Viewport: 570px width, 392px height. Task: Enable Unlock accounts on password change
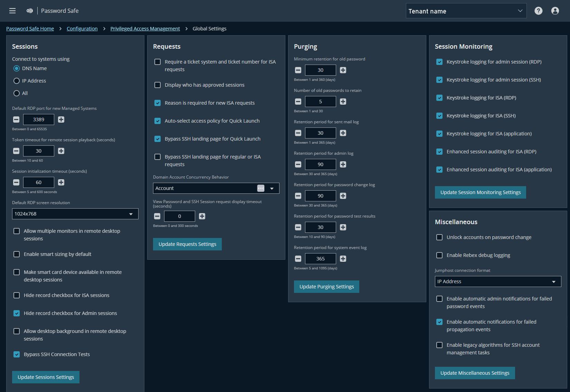coord(439,237)
